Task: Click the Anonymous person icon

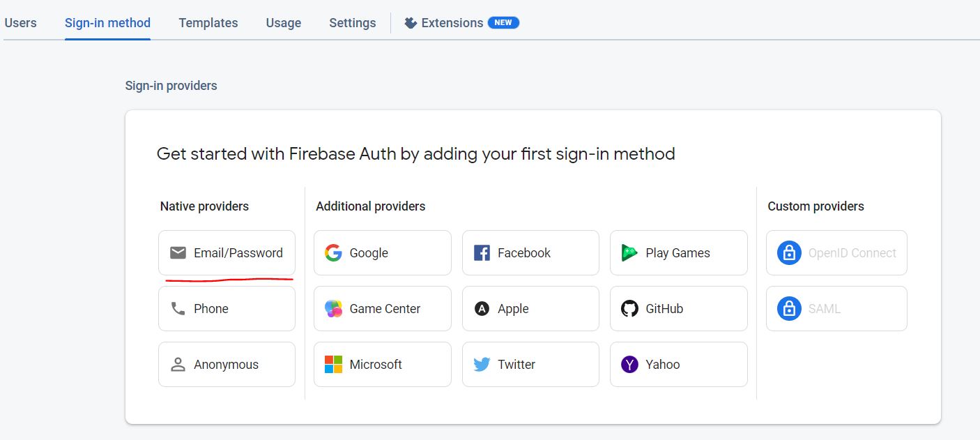Action: pos(178,364)
